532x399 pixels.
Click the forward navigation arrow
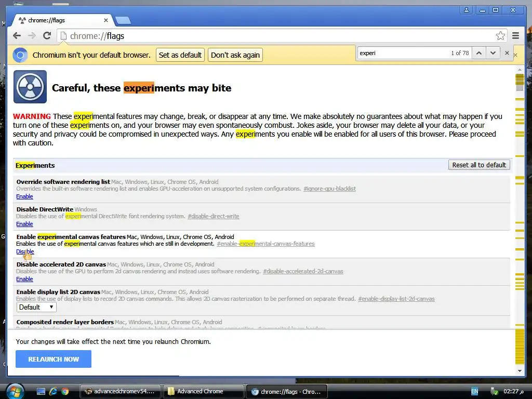32,36
